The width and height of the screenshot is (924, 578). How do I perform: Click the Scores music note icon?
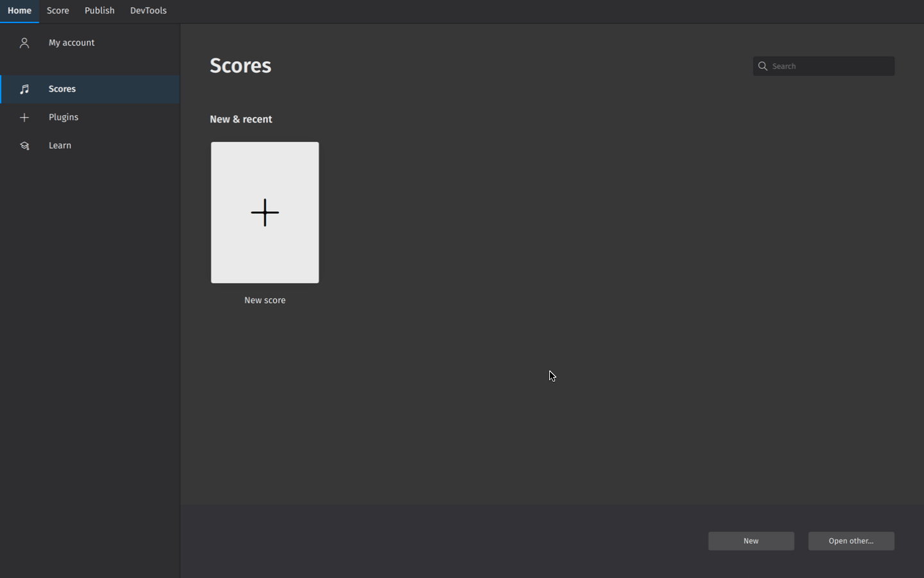pos(24,89)
